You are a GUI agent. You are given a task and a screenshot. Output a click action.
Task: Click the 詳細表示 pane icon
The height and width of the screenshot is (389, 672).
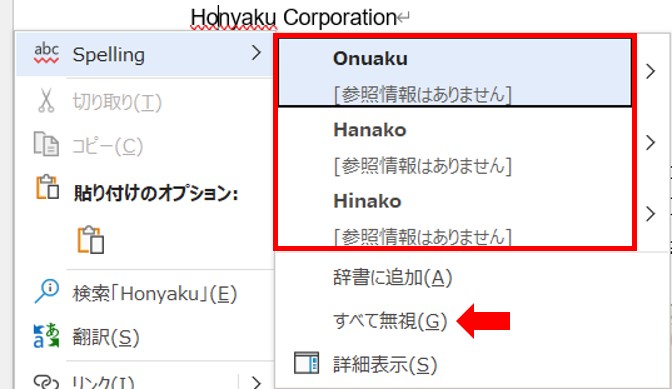point(306,363)
